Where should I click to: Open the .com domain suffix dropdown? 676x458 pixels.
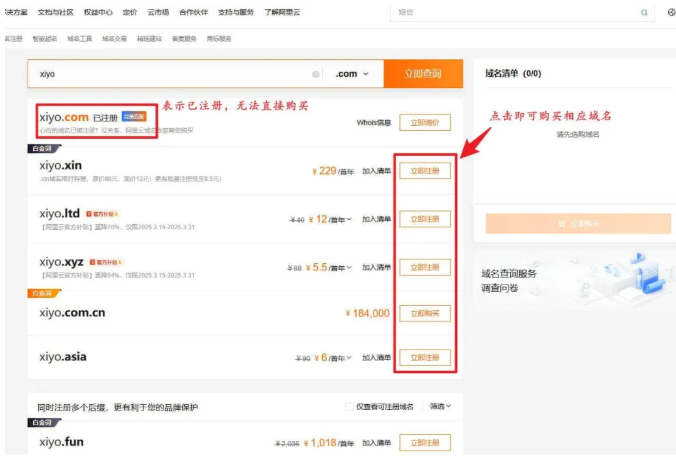352,74
